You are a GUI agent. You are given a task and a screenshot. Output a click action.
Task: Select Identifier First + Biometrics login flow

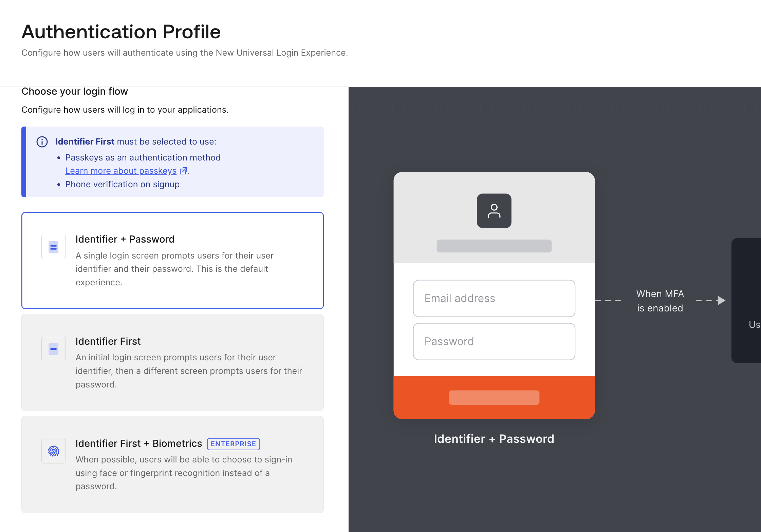pyautogui.click(x=172, y=464)
